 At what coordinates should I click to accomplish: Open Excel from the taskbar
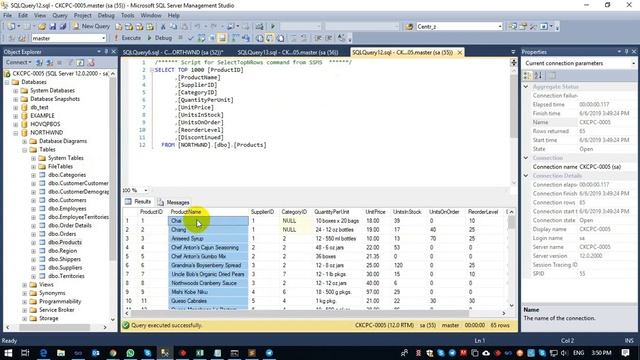200,353
